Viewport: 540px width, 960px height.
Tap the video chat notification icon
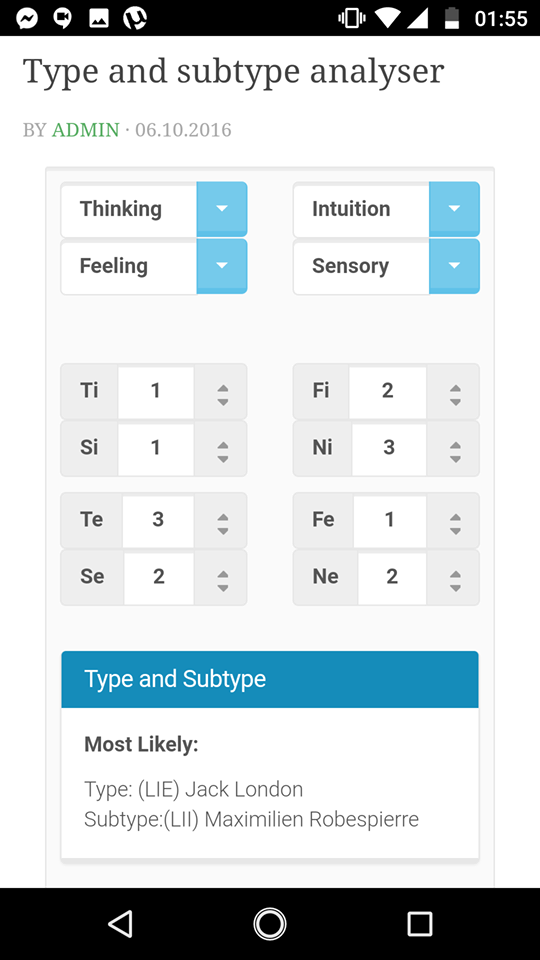tap(62, 18)
